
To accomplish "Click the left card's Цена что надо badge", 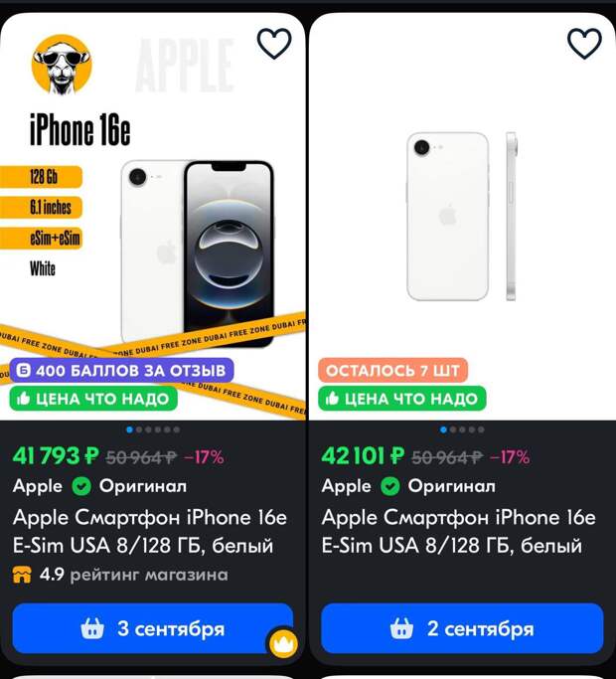I will click(x=93, y=399).
